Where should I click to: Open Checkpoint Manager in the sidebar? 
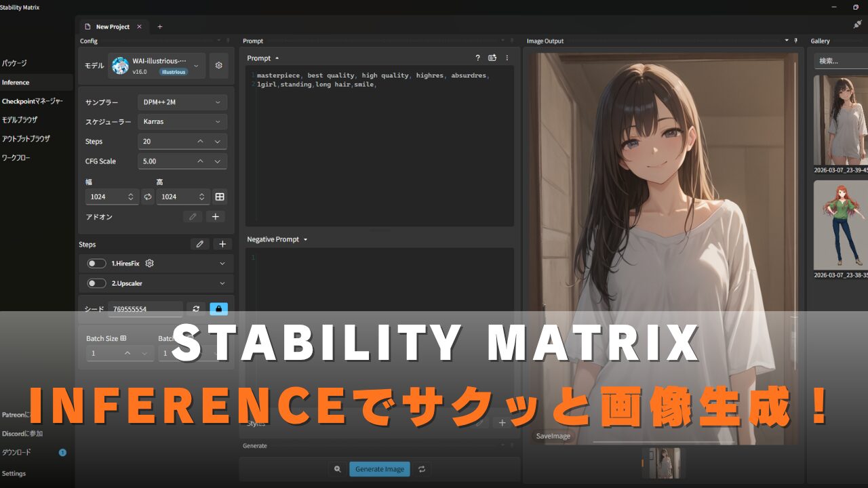33,101
